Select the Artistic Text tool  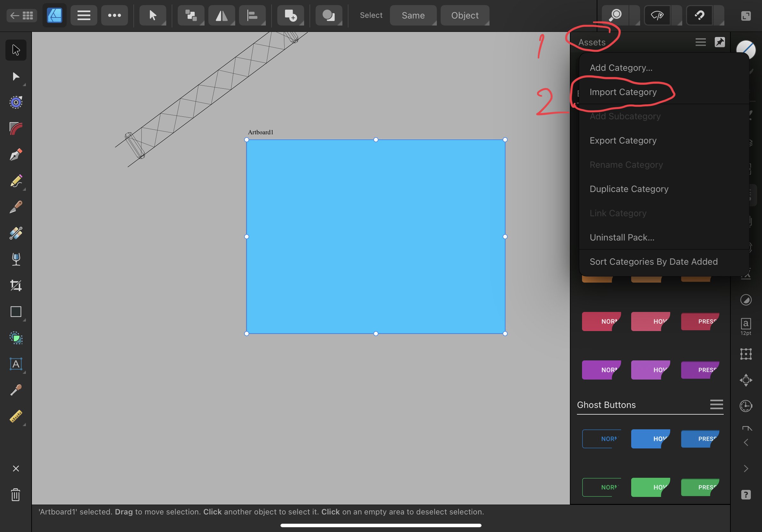(16, 364)
